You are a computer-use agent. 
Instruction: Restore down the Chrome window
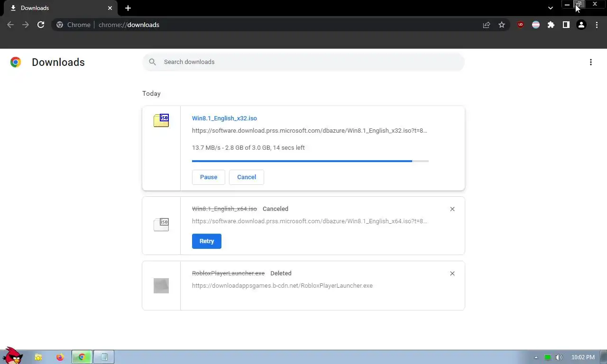pos(579,4)
